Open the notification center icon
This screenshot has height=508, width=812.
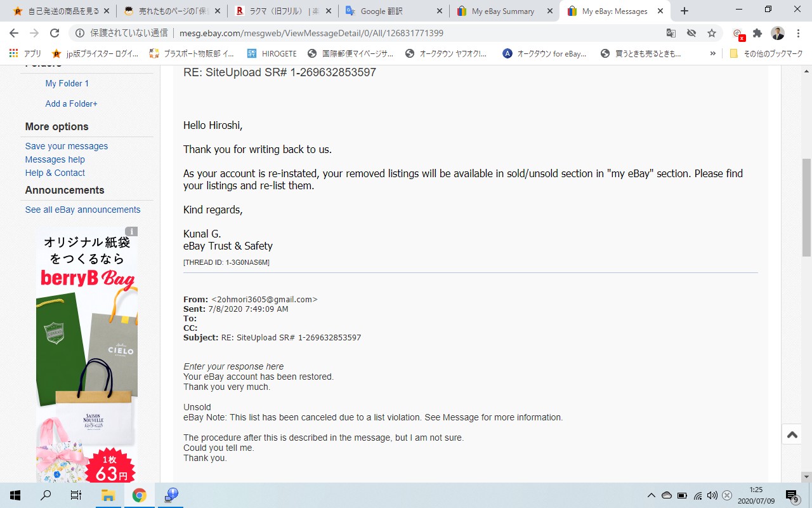pyautogui.click(x=792, y=495)
